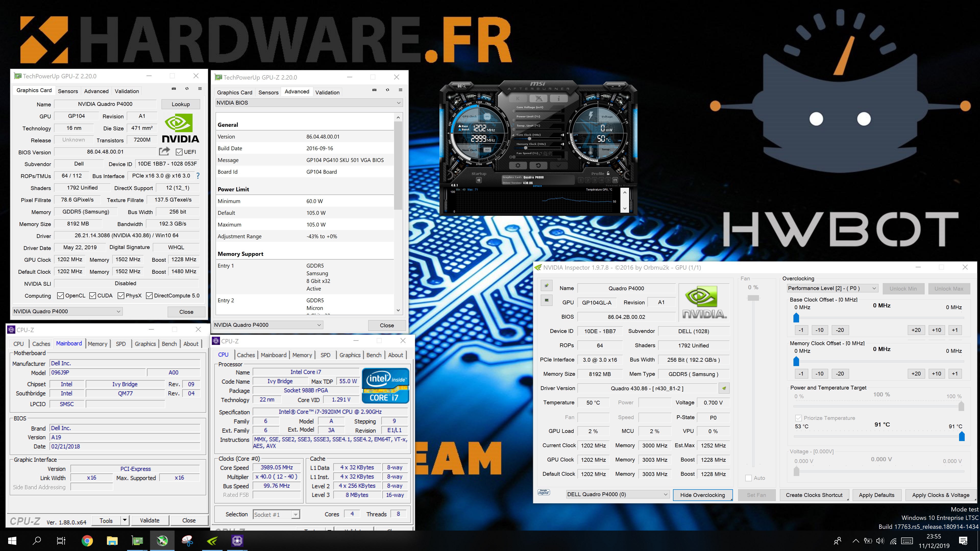Click Lookup button in GPU-Z
The width and height of the screenshot is (980, 551).
[x=181, y=104]
